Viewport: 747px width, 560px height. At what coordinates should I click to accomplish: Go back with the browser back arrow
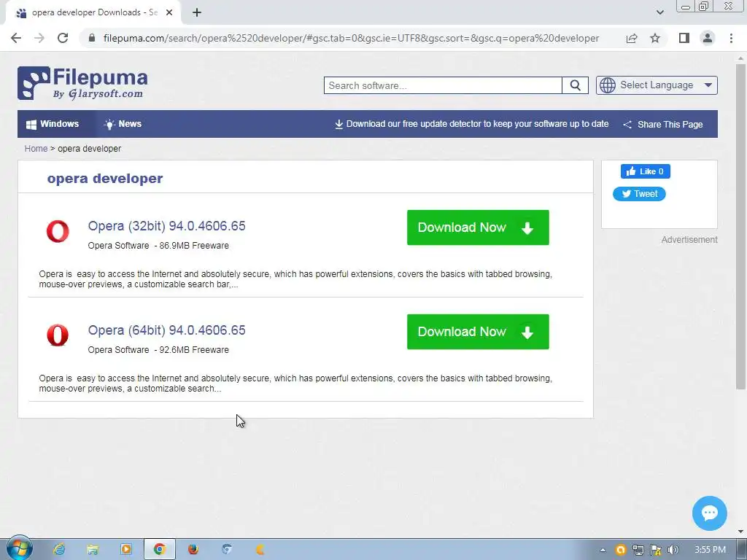point(16,38)
